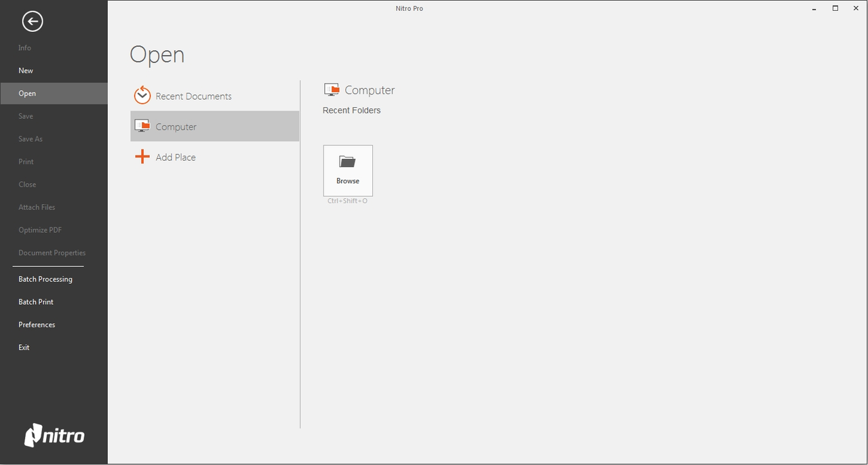This screenshot has width=868, height=465.
Task: Select Open in the sidebar menu
Action: pos(54,93)
